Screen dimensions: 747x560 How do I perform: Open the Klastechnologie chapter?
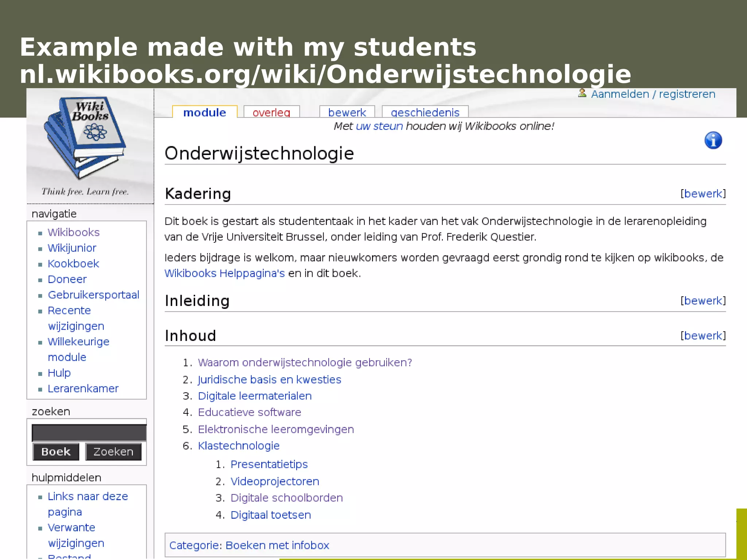click(x=239, y=446)
